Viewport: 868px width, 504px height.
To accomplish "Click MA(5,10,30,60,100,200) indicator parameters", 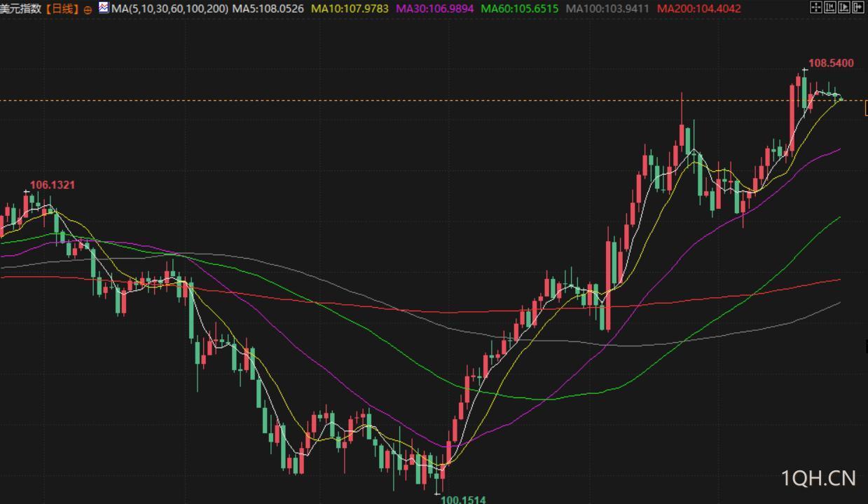I will click(170, 9).
